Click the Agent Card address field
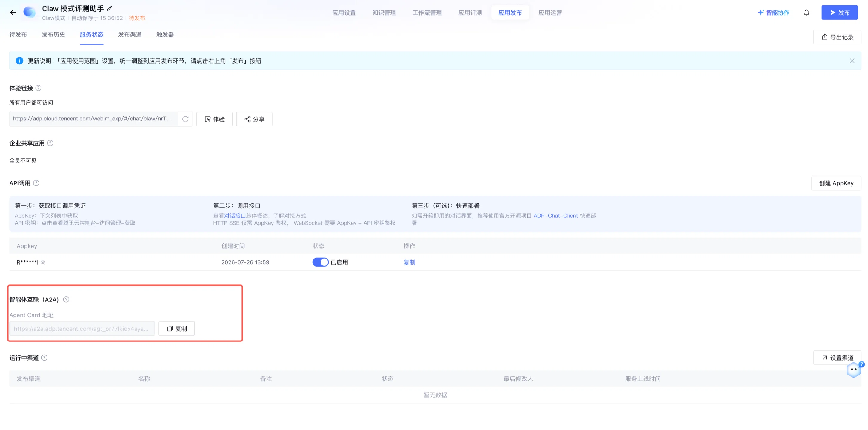 82,329
